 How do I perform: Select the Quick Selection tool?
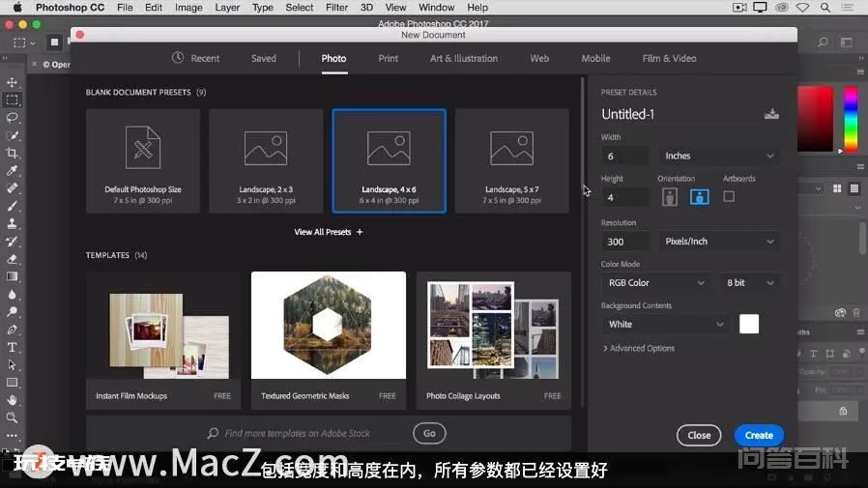coord(12,135)
